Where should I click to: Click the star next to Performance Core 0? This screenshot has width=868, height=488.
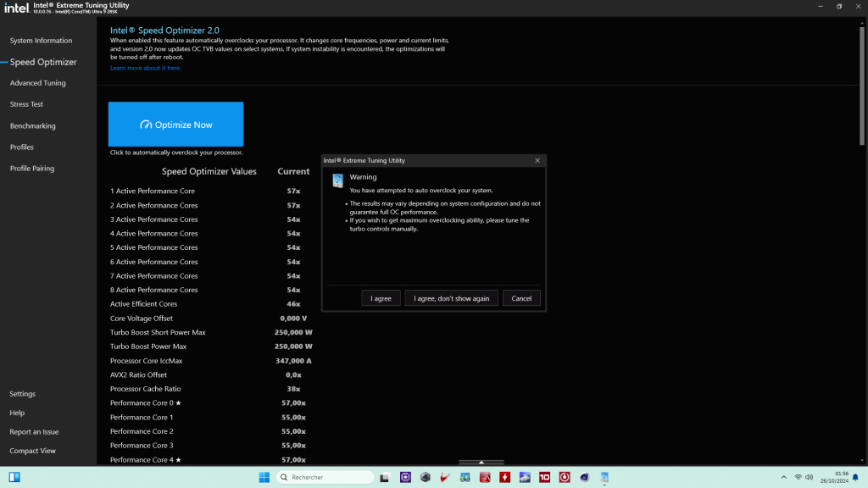tap(178, 402)
